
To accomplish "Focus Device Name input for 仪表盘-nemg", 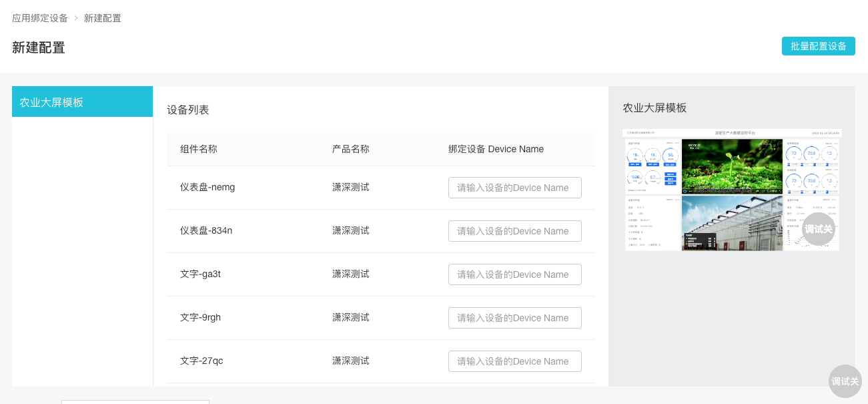I will coord(514,188).
